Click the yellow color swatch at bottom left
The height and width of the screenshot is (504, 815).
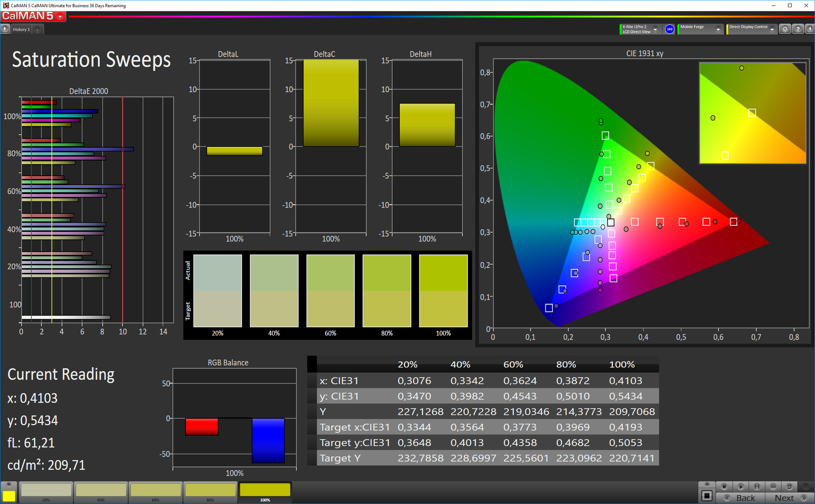pyautogui.click(x=9, y=496)
